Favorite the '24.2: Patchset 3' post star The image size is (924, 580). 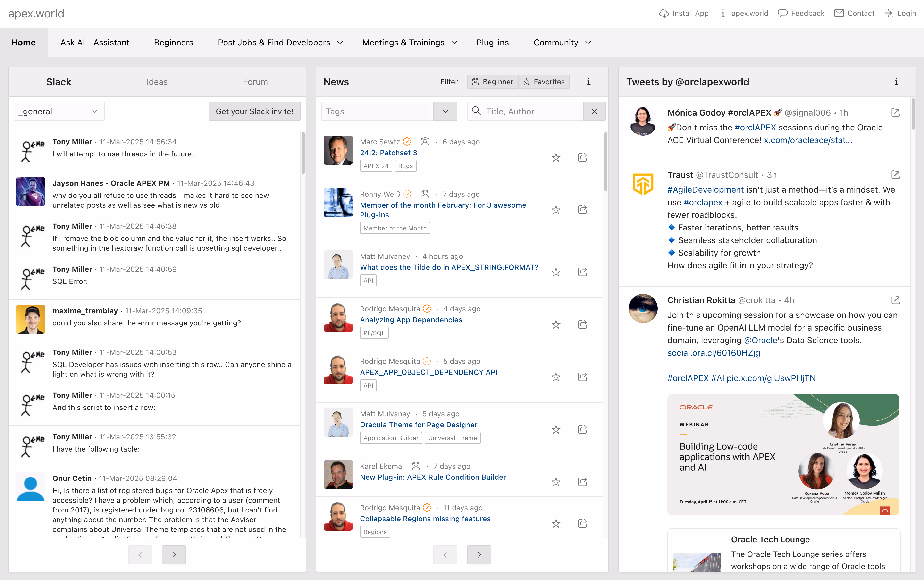point(555,157)
